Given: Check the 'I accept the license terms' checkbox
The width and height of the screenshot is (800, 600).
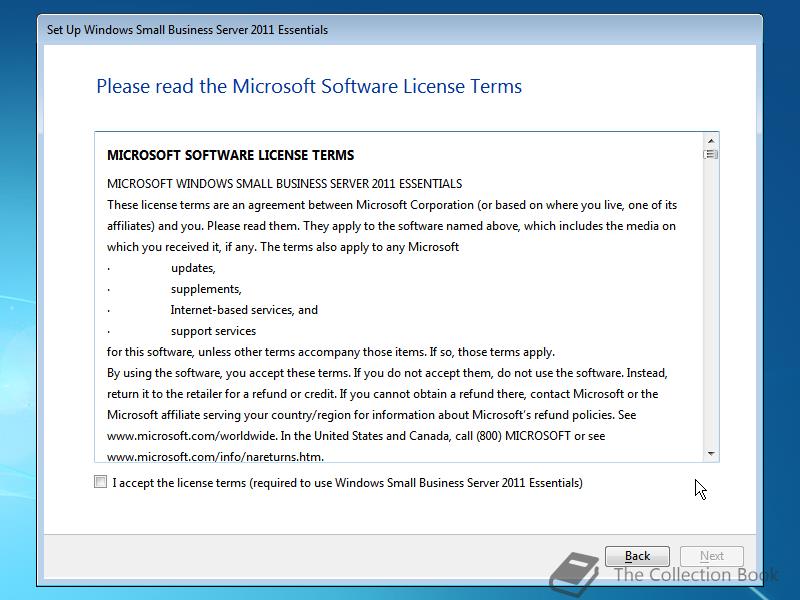Looking at the screenshot, I should pyautogui.click(x=101, y=482).
